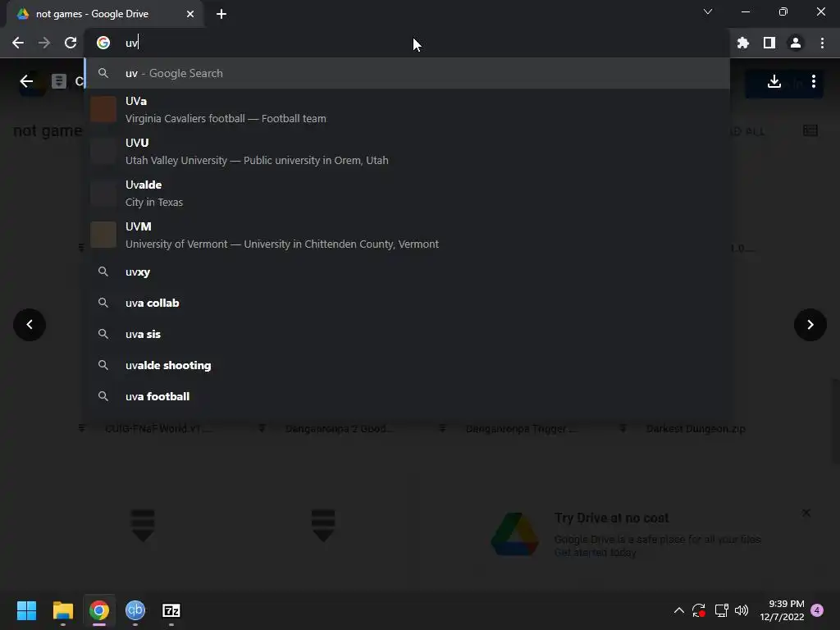Open the tab search chevron
840x630 pixels.
tap(708, 11)
